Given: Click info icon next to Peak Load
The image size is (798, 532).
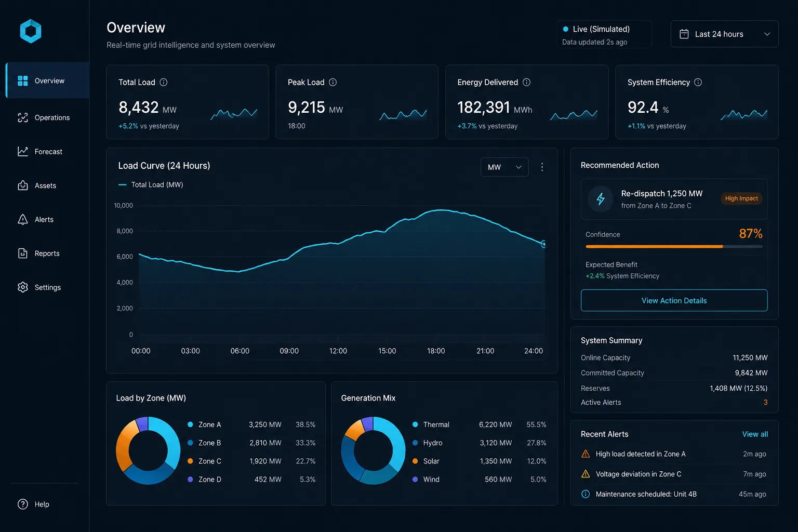Looking at the screenshot, I should coord(333,82).
